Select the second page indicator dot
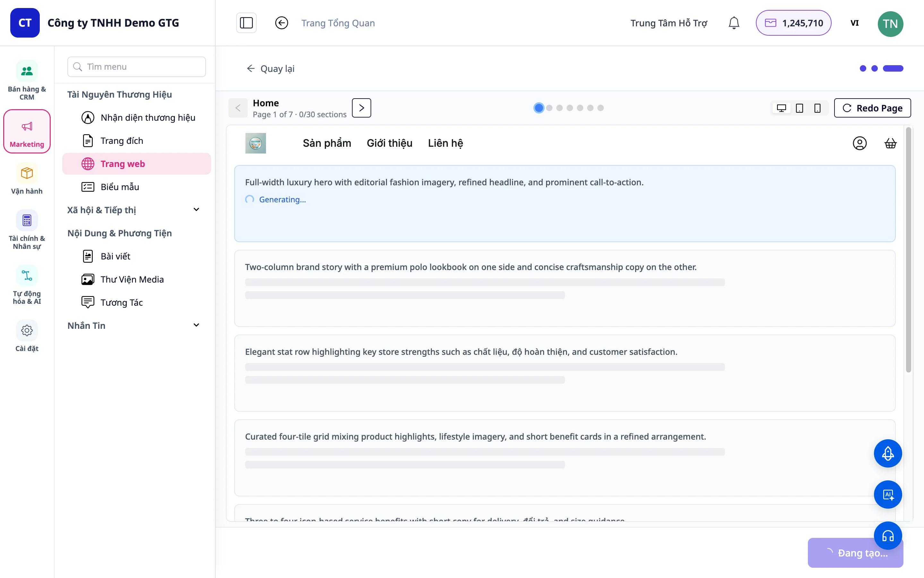The height and width of the screenshot is (578, 924). click(x=549, y=108)
